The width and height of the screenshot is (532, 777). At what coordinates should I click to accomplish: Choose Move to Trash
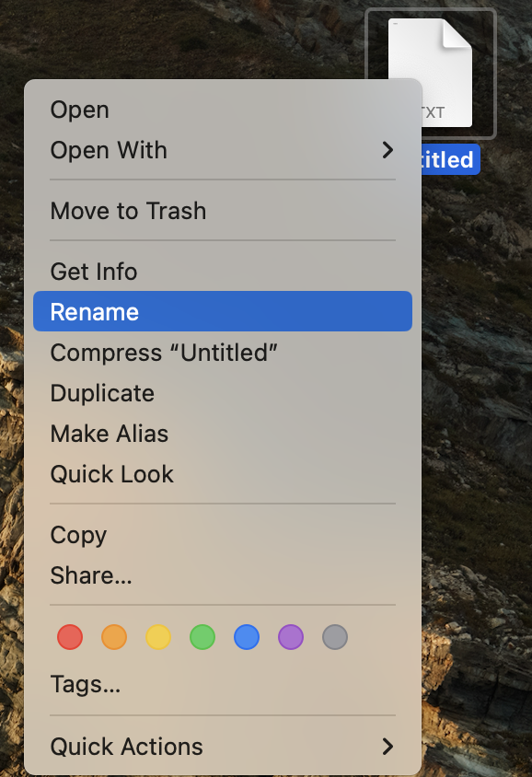click(x=223, y=211)
